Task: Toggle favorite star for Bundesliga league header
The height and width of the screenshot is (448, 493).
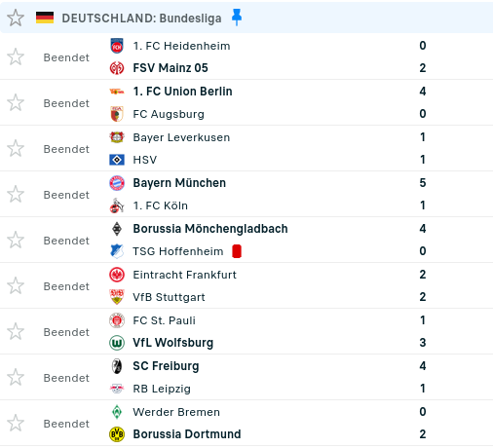Action: click(x=16, y=18)
